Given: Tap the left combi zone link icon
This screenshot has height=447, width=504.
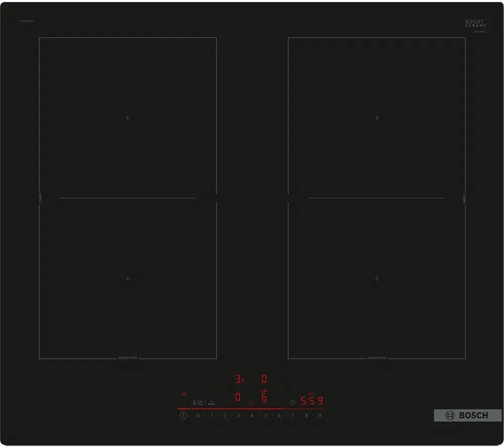Looking at the screenshot, I should click(223, 388).
